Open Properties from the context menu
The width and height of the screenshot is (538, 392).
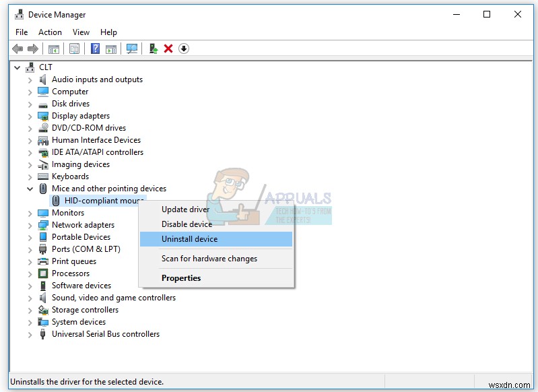pyautogui.click(x=216, y=278)
